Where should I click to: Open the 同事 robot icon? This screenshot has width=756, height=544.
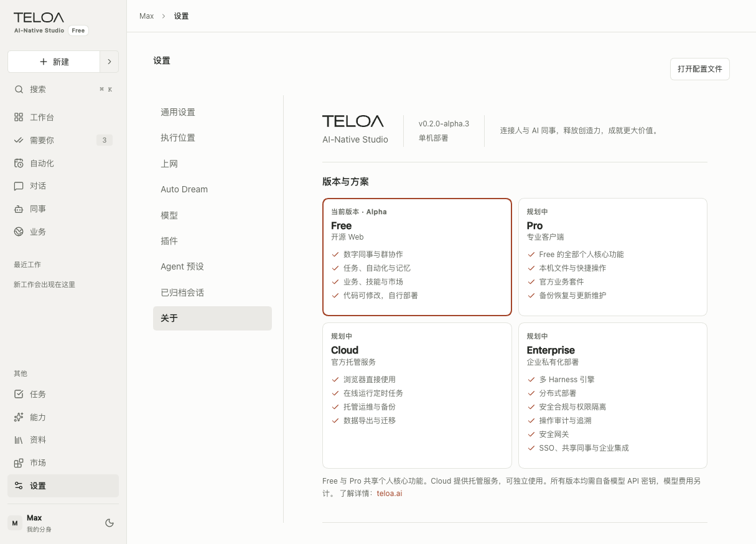tap(19, 209)
